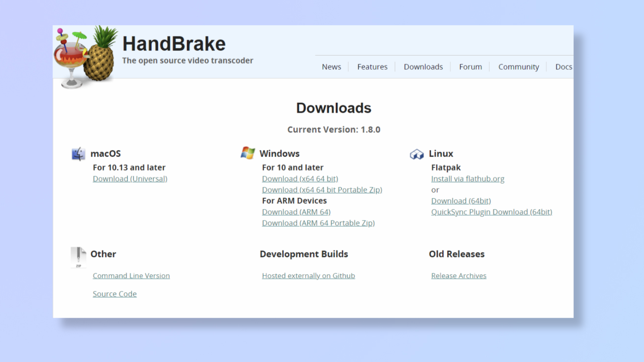Click the open source video transcoder tagline
644x362 pixels.
187,61
